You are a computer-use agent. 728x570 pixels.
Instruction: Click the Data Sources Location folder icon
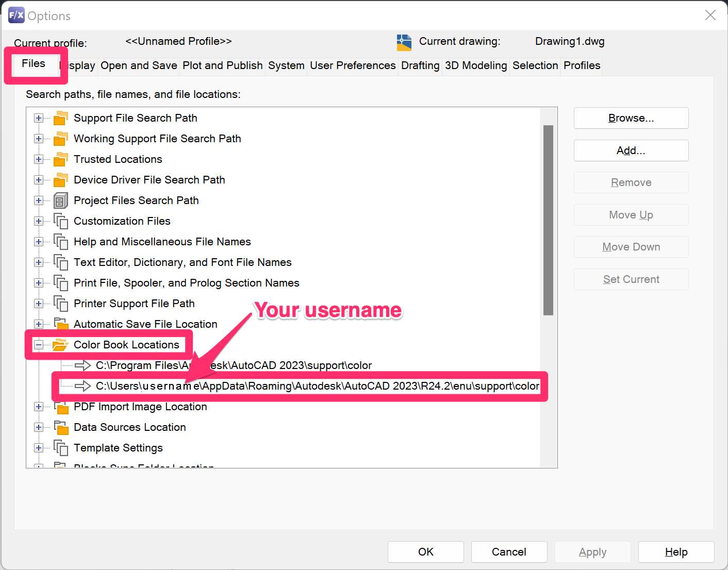(61, 427)
